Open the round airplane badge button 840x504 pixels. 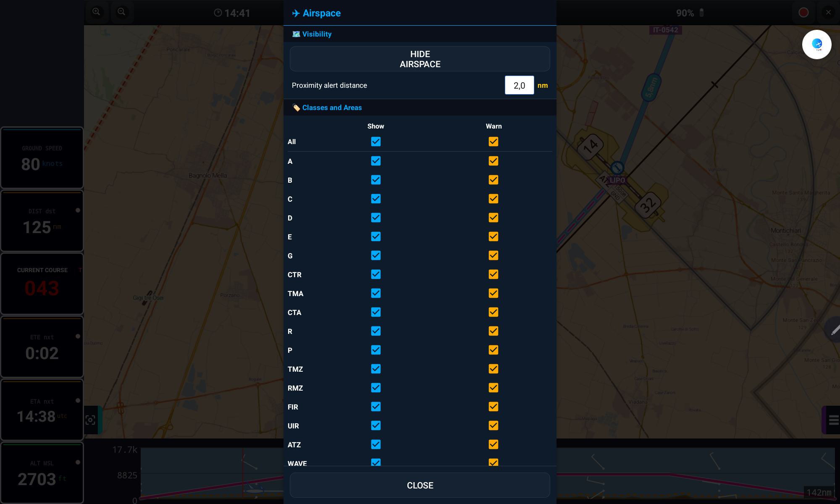pos(817,45)
